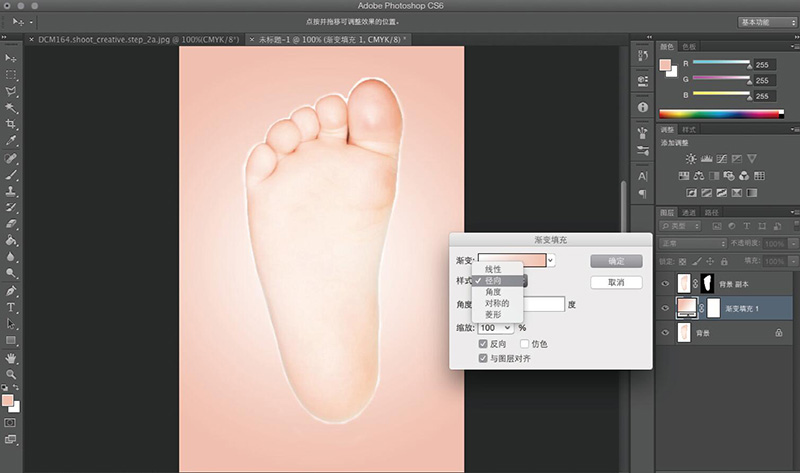Hide the 背景 副本 layer via eye icon

tap(666, 284)
